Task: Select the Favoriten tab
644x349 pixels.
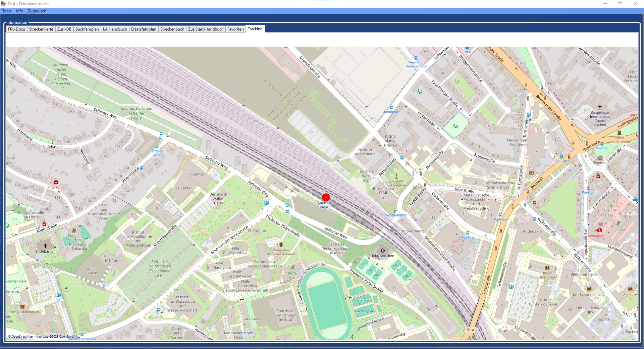Action: tap(235, 29)
